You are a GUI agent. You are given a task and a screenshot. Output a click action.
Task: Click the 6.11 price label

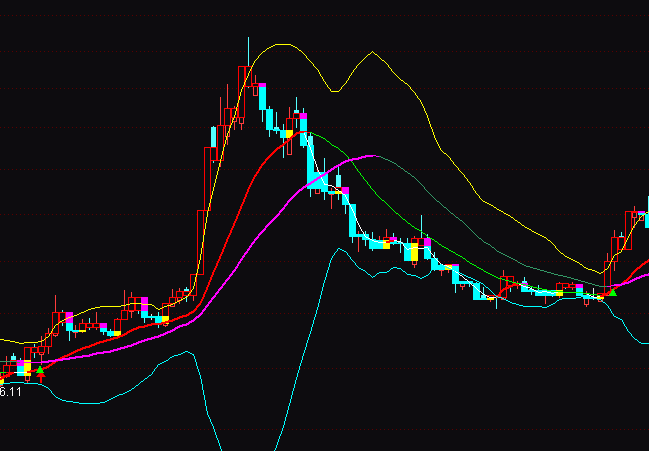click(11, 393)
